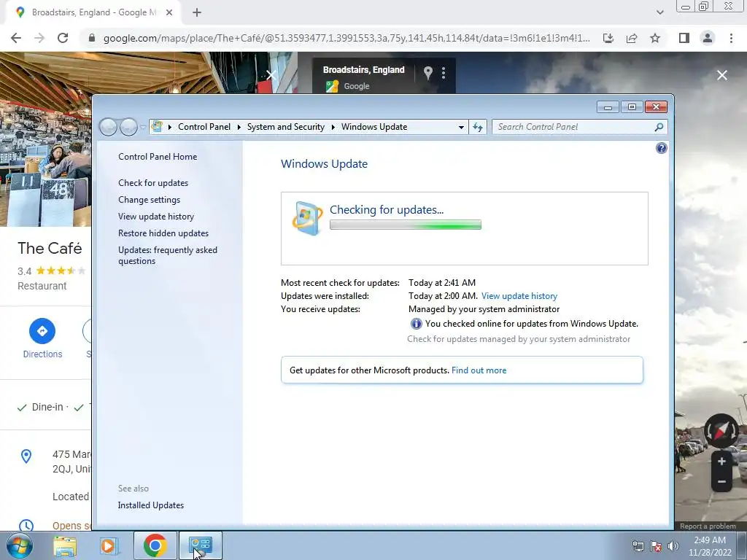This screenshot has height=560, width=747.
Task: Open Updates: frequently asked questions
Action: (168, 255)
